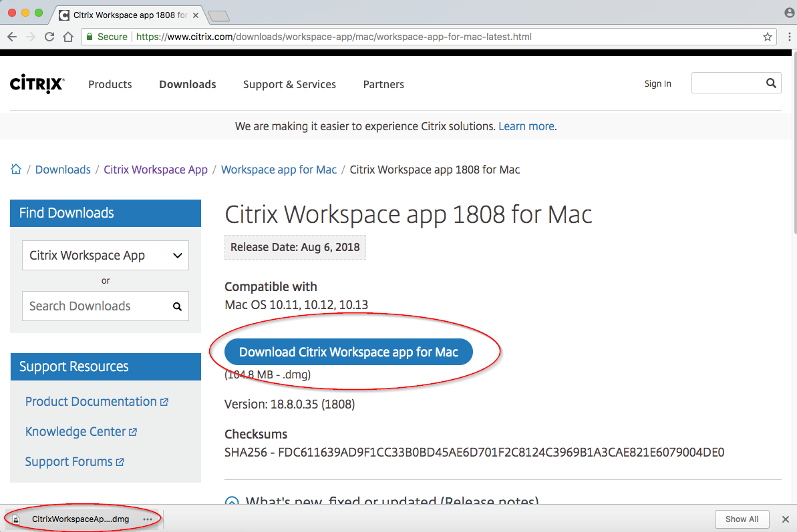The width and height of the screenshot is (797, 532).
Task: Reload the page with the refresh icon
Action: tap(49, 37)
